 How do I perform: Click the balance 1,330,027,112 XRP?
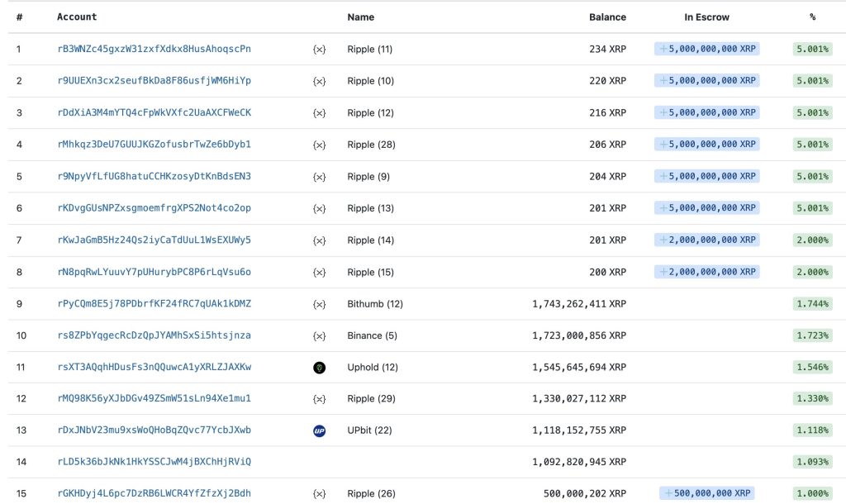pyautogui.click(x=579, y=399)
